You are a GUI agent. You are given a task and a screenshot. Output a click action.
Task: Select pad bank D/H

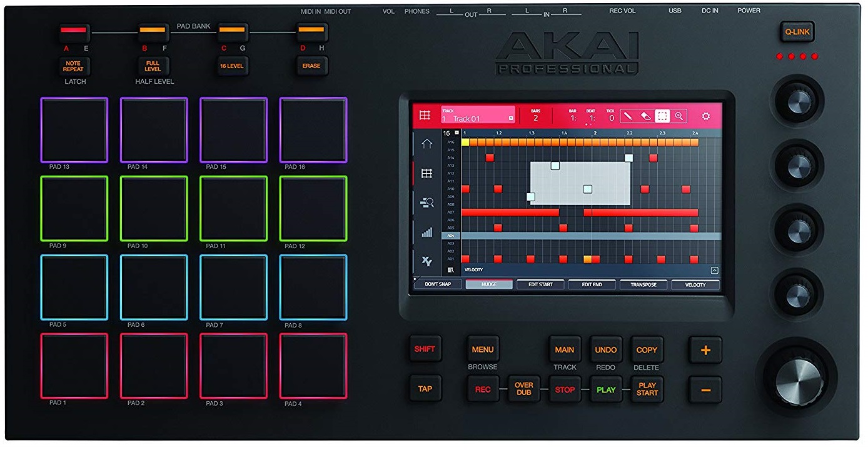(311, 31)
